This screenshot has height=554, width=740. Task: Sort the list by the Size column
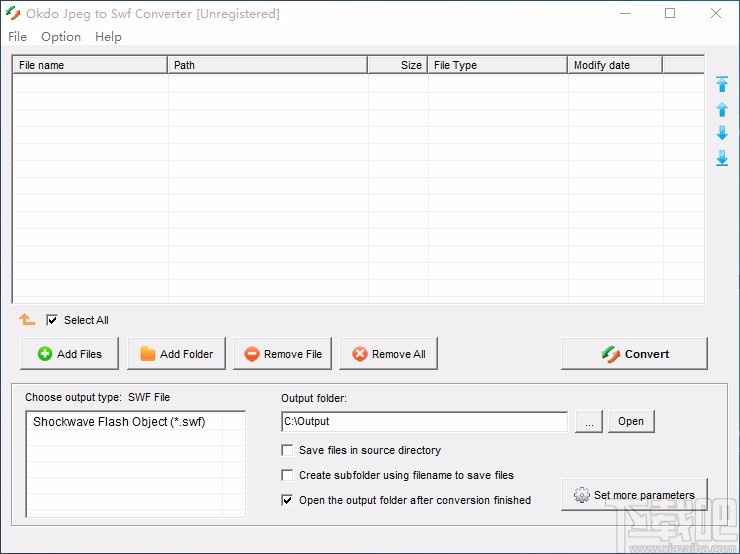397,65
